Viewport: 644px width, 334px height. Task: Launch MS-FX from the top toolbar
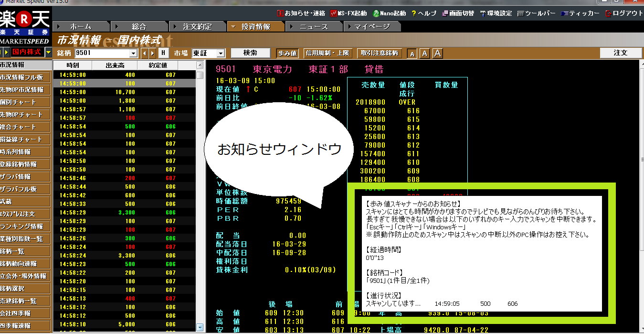(348, 13)
